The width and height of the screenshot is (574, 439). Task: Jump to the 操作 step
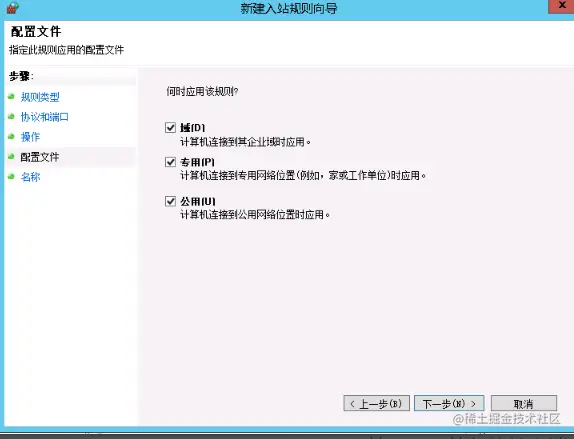(30, 137)
